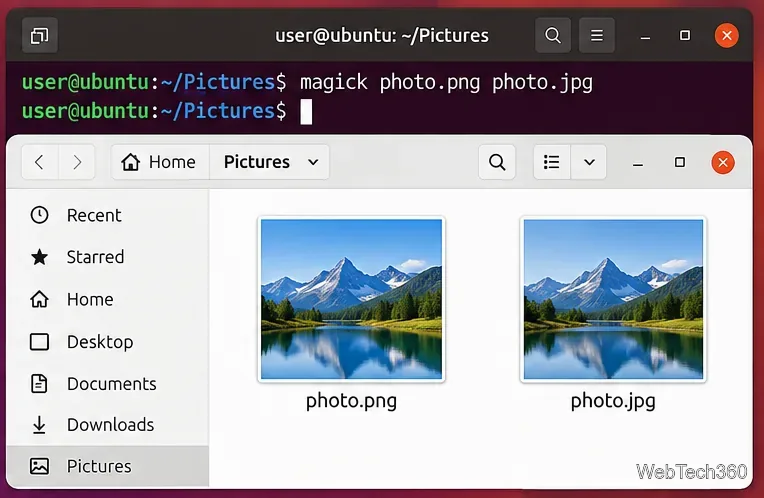The image size is (764, 498).
Task: Minimize the terminal window
Action: tap(645, 37)
